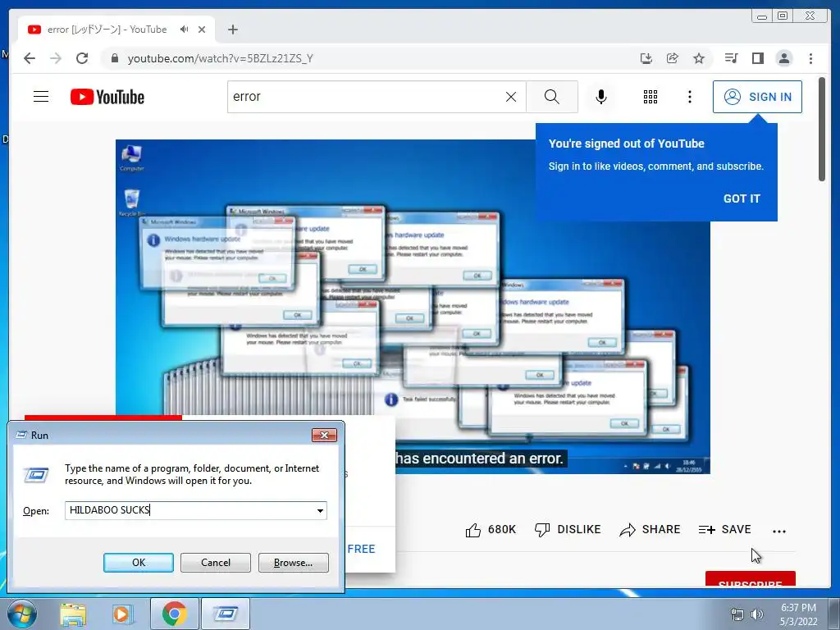This screenshot has width=840, height=630.
Task: Open the more actions ellipsis under the video
Action: coord(779,532)
